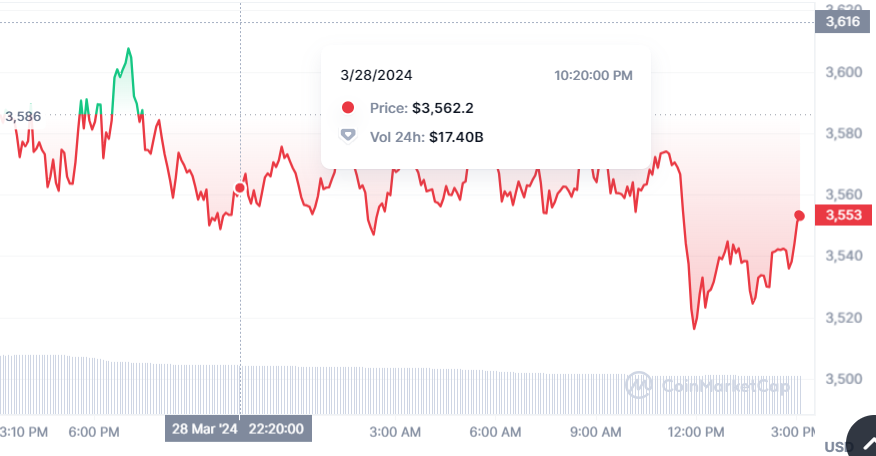
Task: Click the 6:00 PM time axis label
Action: [x=96, y=432]
